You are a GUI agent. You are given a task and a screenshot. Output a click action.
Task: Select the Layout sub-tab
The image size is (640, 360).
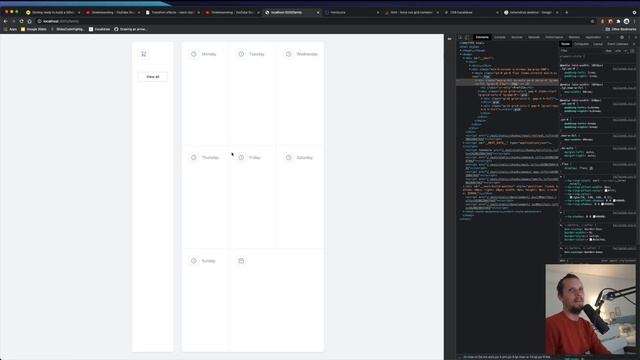[598, 44]
